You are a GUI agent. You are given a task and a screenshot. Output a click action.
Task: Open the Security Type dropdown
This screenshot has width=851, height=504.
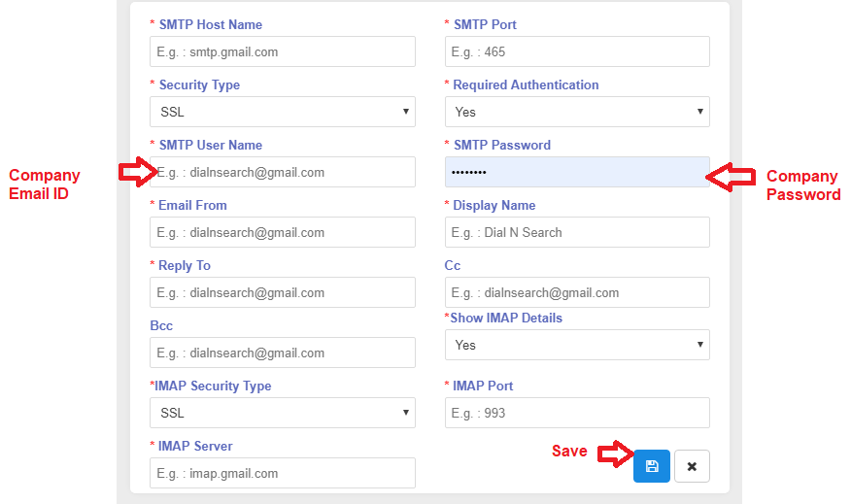[282, 112]
